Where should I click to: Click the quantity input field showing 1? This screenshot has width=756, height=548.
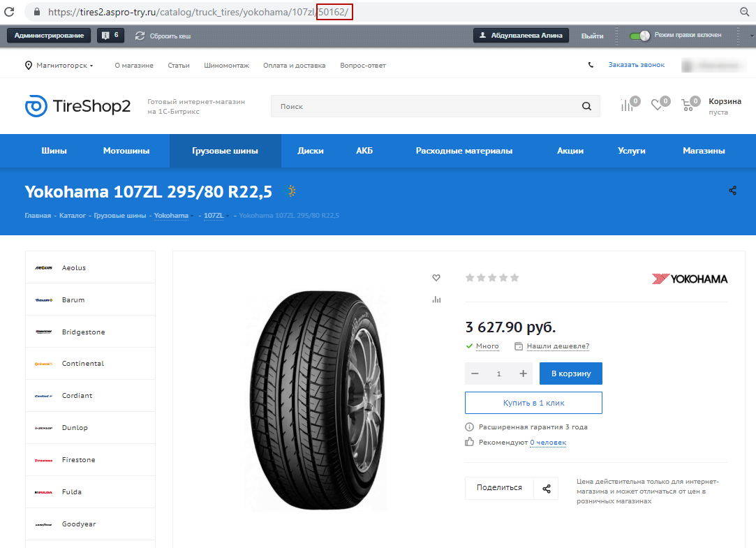pos(499,373)
